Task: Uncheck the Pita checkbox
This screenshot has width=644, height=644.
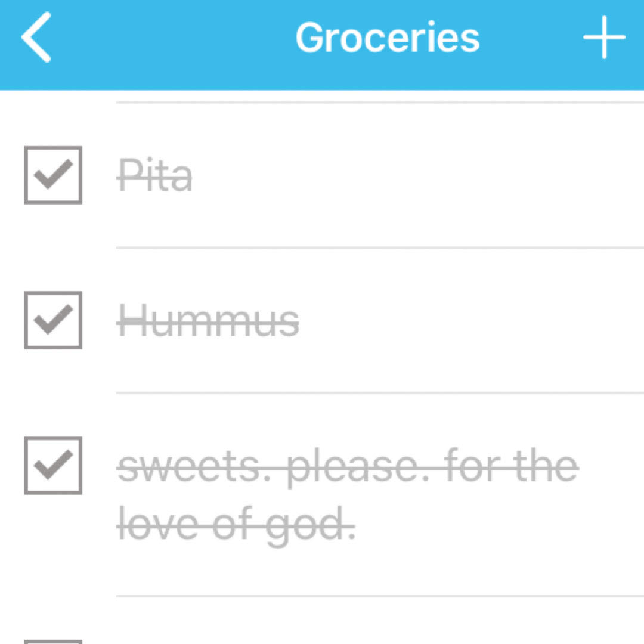Action: pyautogui.click(x=53, y=175)
